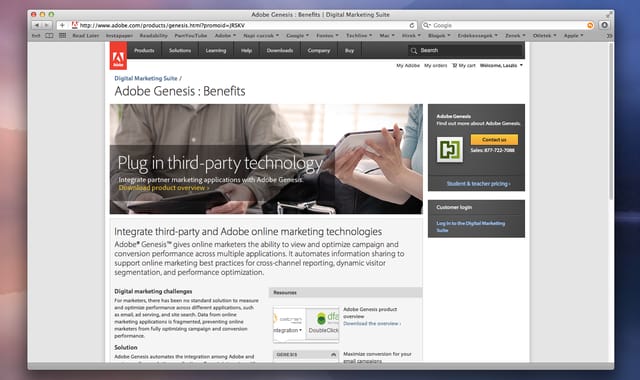Enter full screen using the top-right arrows
The height and width of the screenshot is (380, 640).
[x=609, y=14]
